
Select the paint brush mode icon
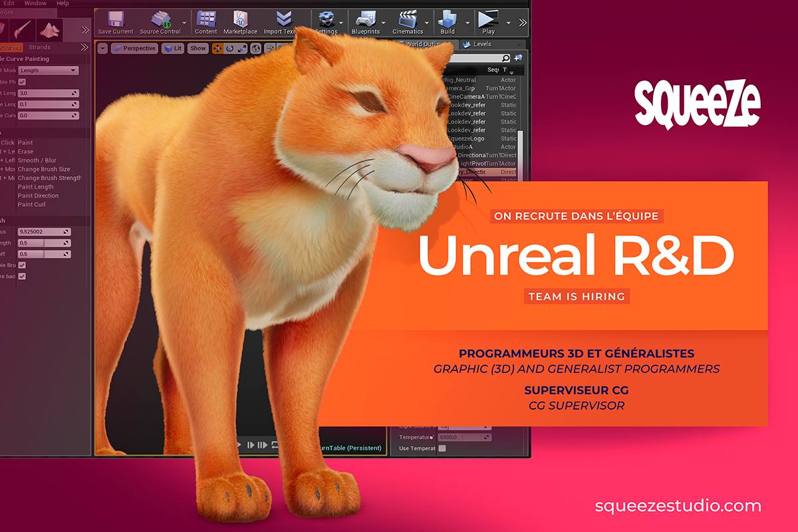pos(22,30)
